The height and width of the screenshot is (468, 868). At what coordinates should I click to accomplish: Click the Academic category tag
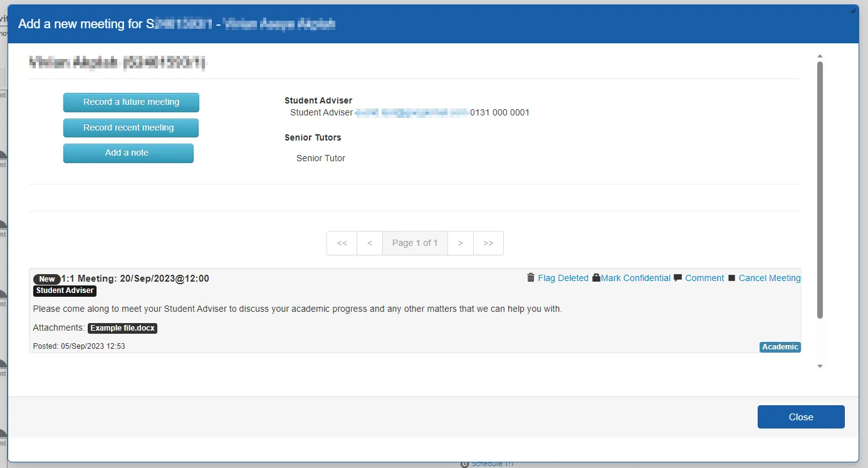pyautogui.click(x=780, y=346)
